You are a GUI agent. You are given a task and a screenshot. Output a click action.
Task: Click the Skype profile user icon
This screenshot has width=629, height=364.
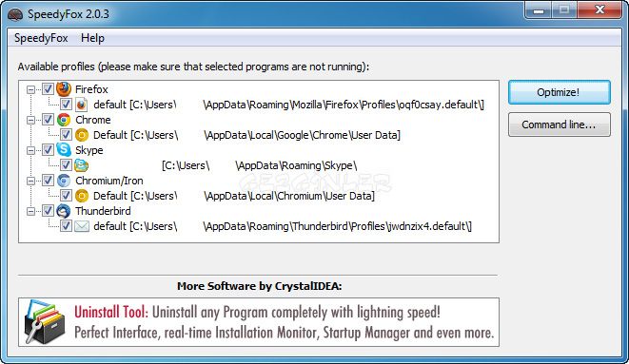pos(82,165)
